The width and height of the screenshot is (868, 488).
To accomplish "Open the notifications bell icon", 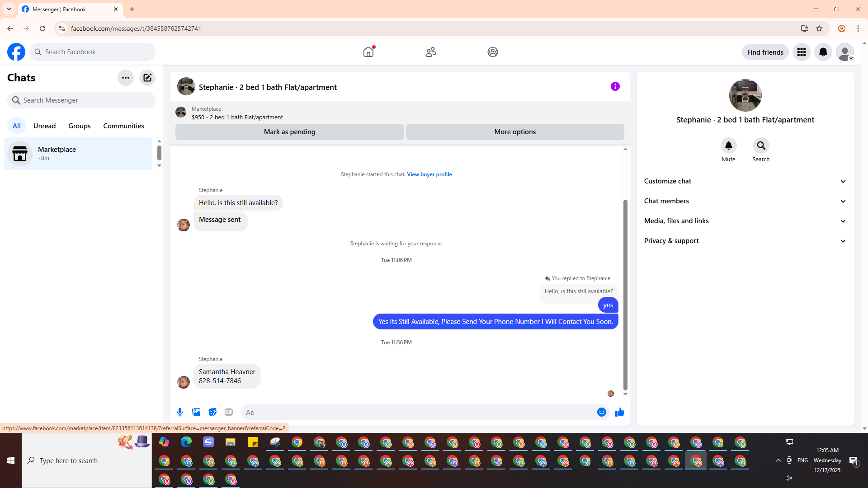I will point(823,52).
